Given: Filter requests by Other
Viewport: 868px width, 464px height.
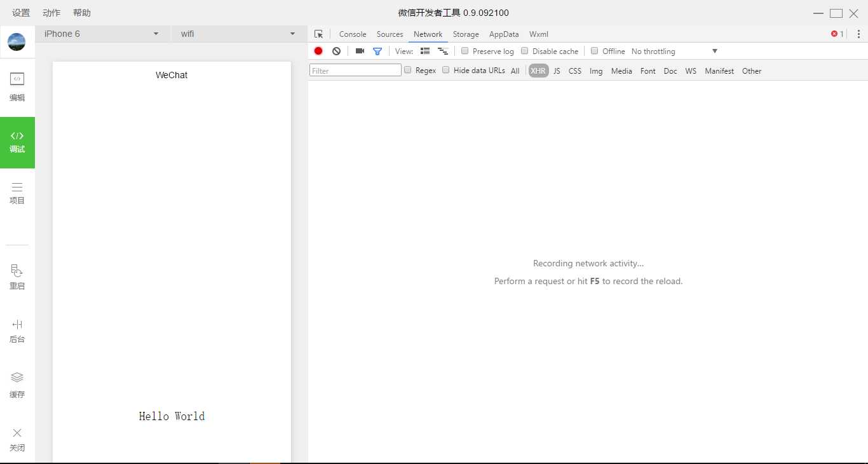Looking at the screenshot, I should [752, 71].
